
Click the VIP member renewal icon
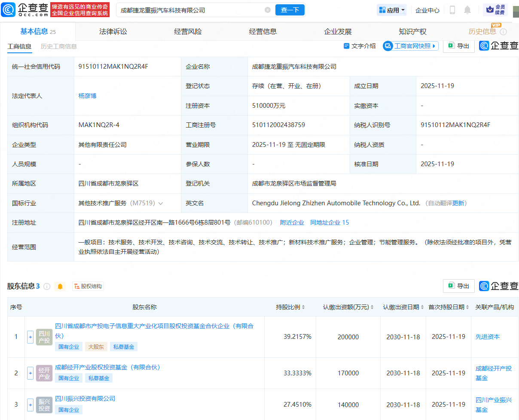click(495, 10)
